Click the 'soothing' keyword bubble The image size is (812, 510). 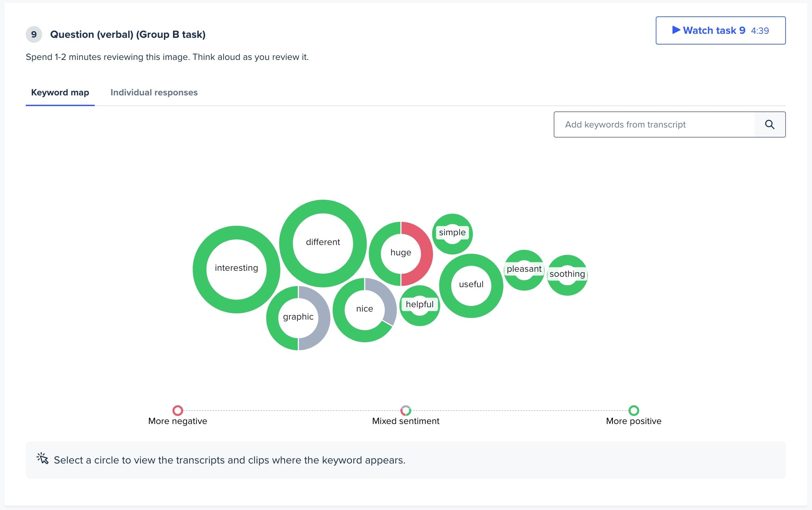[x=565, y=273]
